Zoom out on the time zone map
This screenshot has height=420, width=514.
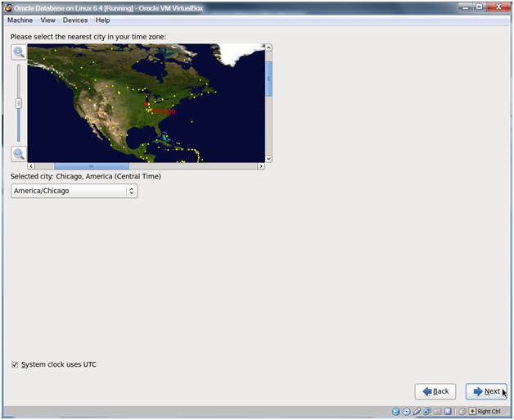coord(18,154)
